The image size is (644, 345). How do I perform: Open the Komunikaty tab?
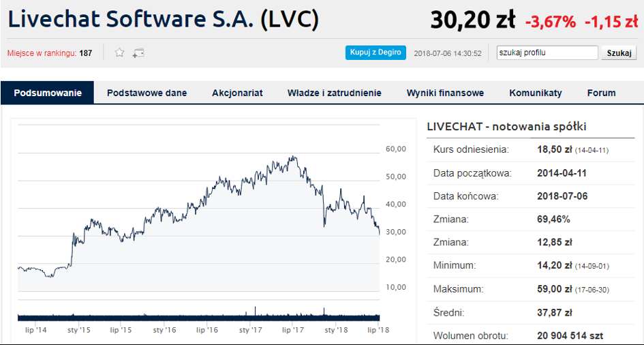tap(536, 93)
